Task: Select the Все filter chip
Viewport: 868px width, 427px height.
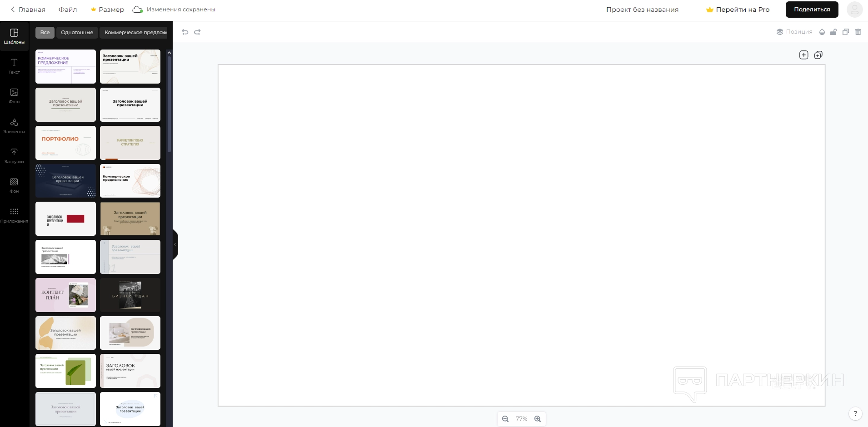Action: click(45, 32)
